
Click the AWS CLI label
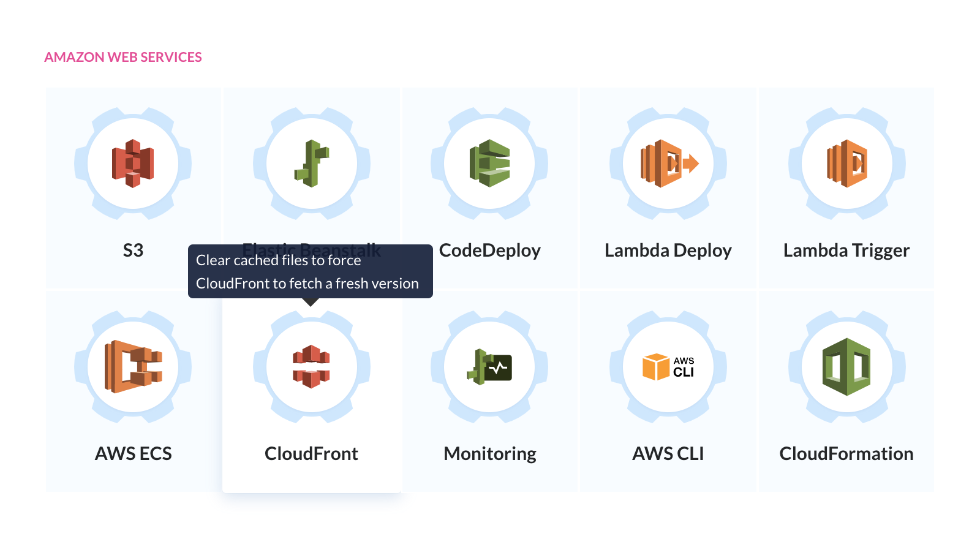click(x=668, y=454)
